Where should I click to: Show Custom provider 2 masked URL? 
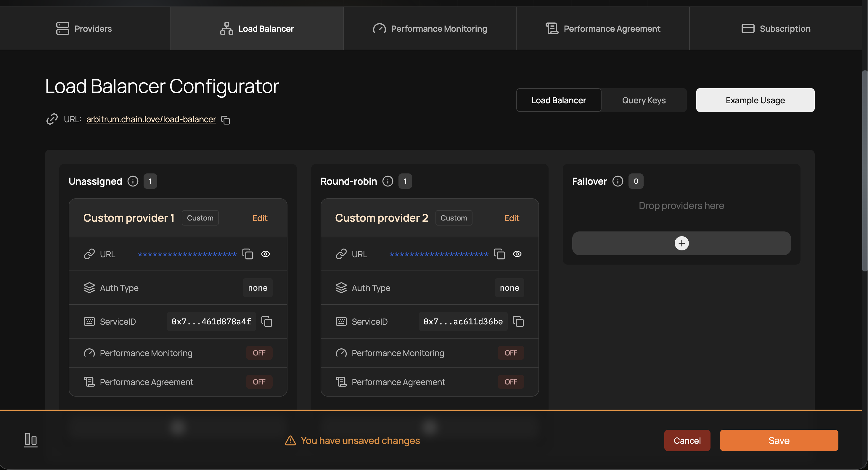517,254
